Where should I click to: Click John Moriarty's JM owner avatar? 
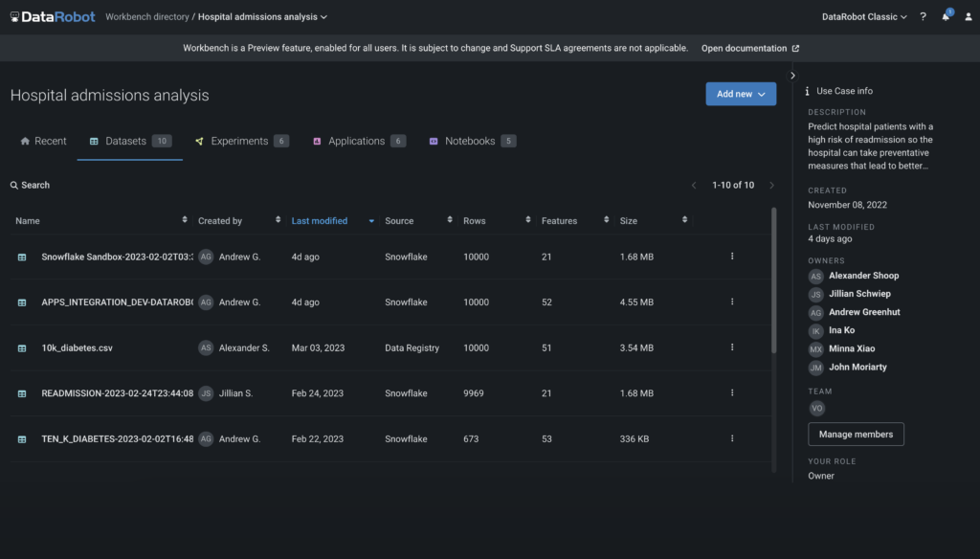[x=815, y=368]
